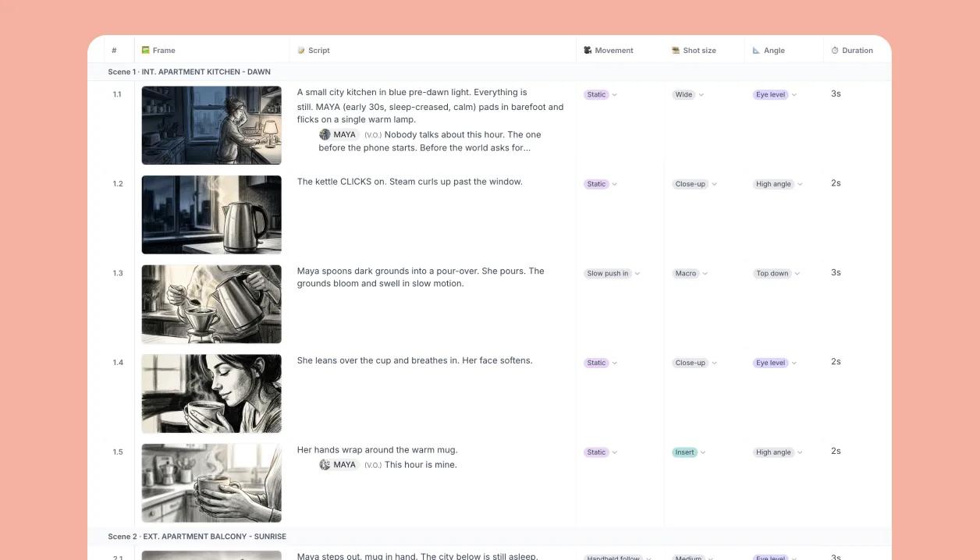Screen dimensions: 980x560
Task: Select kitchen lamp storyboard frame 1.1
Action: [211, 125]
